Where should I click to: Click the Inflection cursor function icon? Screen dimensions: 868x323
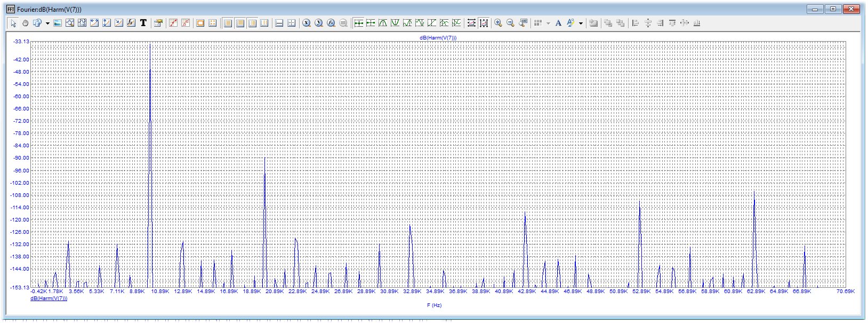point(432,23)
